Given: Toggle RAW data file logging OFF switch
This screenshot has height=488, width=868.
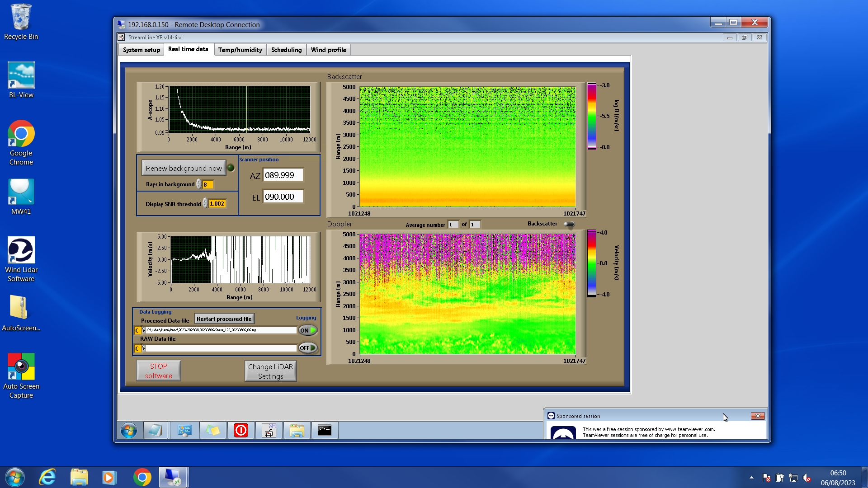Looking at the screenshot, I should (x=308, y=348).
